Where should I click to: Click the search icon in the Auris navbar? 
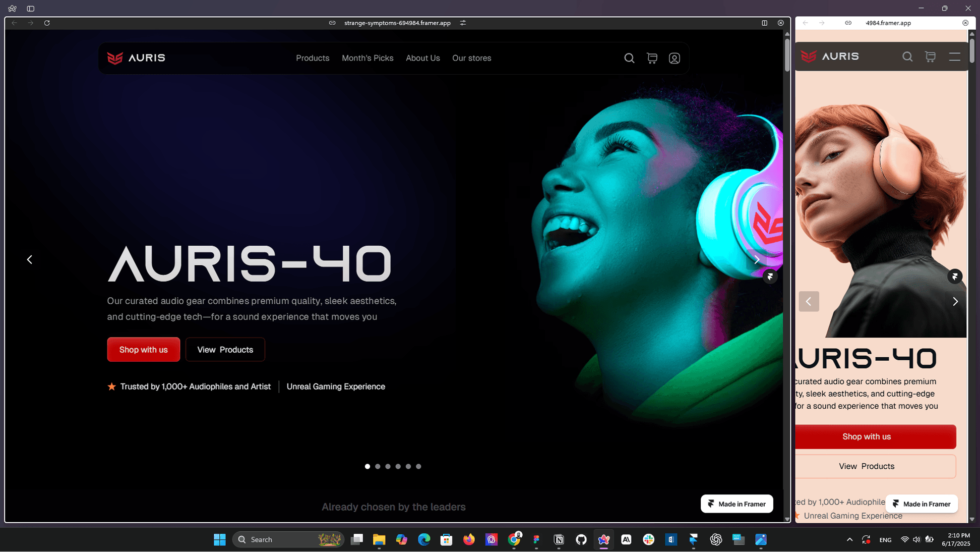coord(629,58)
